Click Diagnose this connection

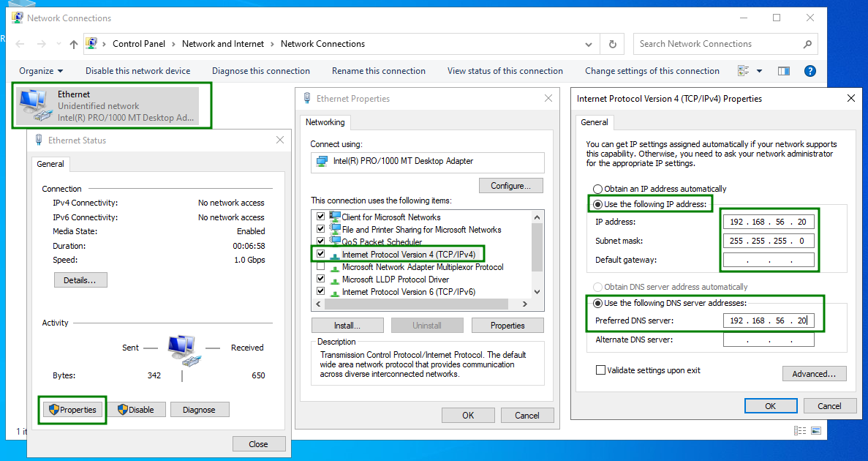pos(261,71)
